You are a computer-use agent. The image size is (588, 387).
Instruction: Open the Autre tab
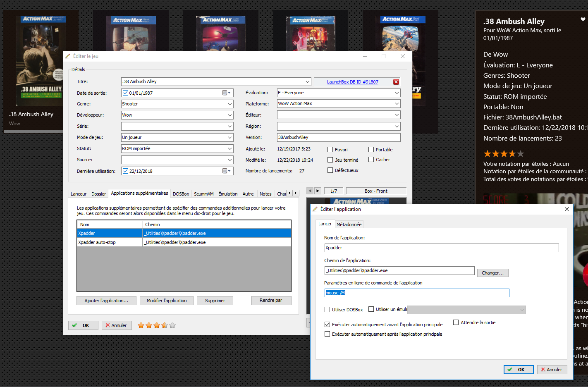point(248,194)
